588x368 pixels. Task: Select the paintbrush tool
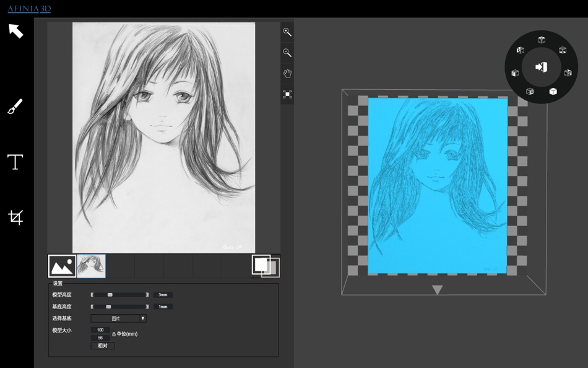15,107
